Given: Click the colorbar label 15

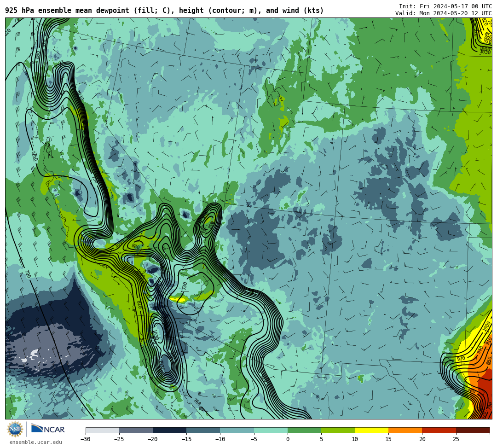Looking at the screenshot, I should point(388,439).
